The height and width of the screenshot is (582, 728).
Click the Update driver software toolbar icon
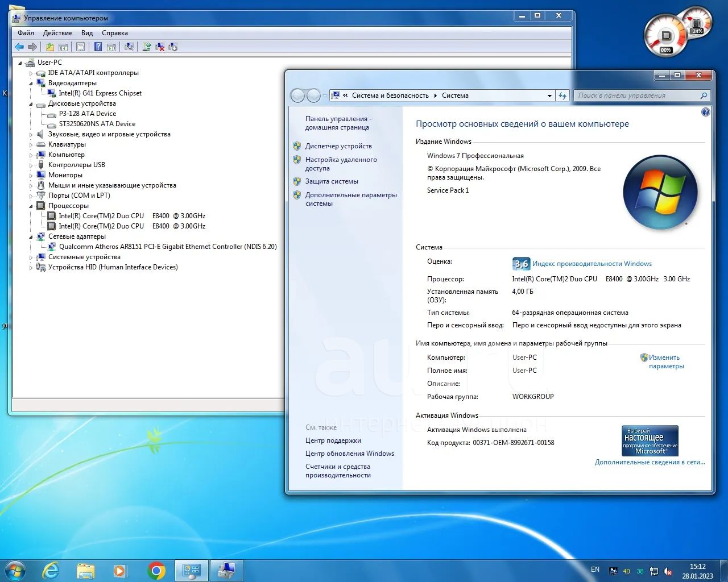tap(147, 47)
